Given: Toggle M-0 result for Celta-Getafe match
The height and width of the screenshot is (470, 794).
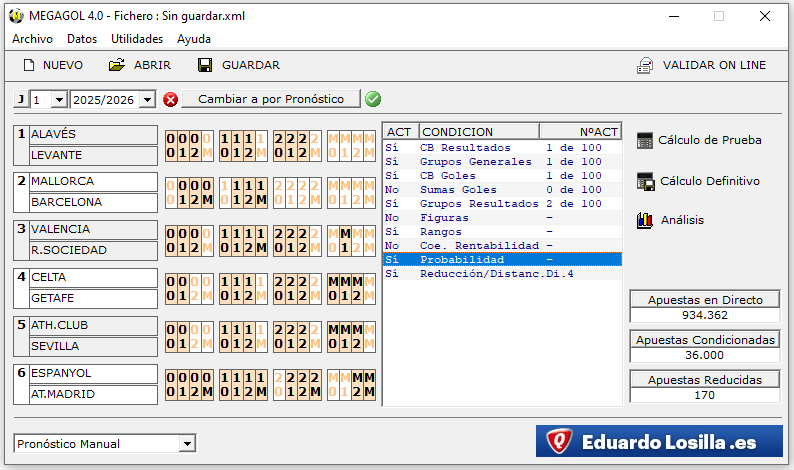Looking at the screenshot, I should (333, 289).
